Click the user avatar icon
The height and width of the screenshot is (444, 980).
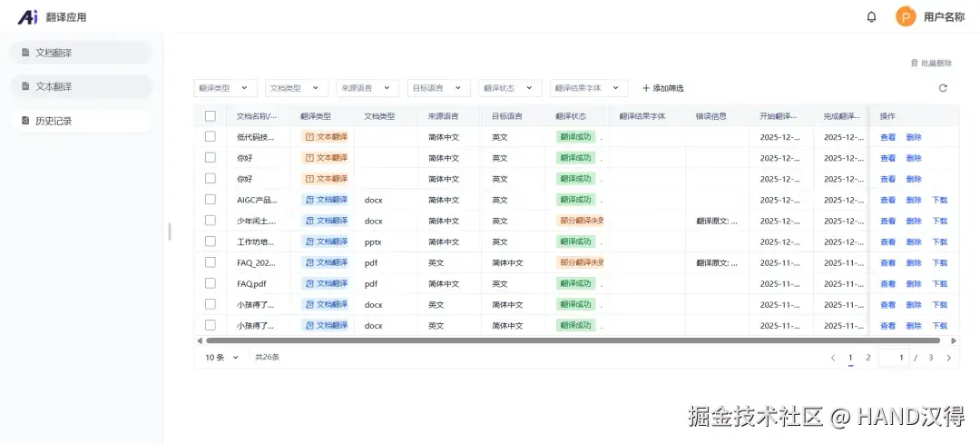[906, 17]
